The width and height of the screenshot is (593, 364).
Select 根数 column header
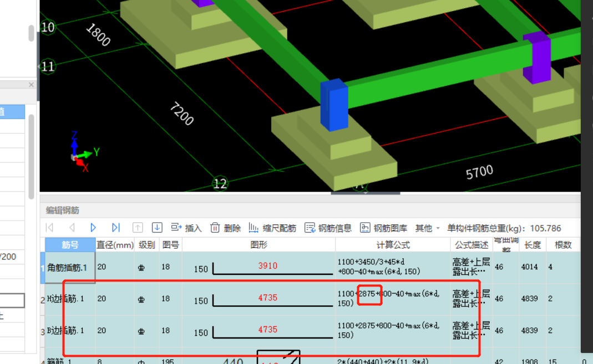click(562, 245)
